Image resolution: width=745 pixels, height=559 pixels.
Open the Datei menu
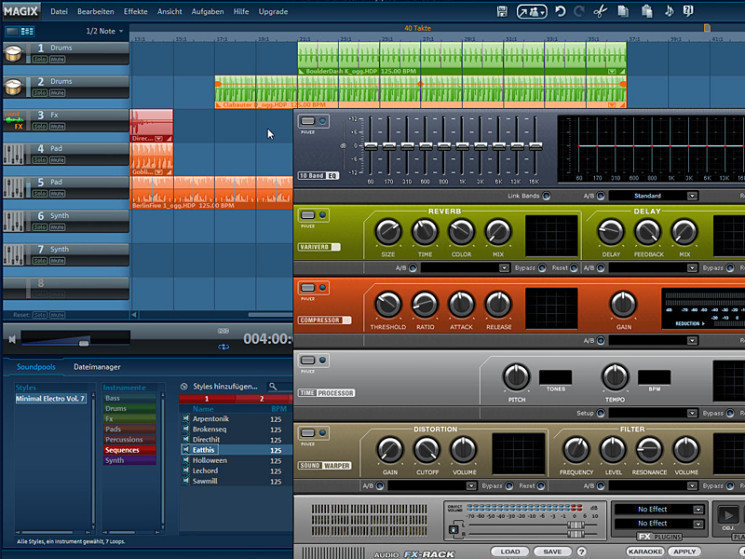[x=59, y=11]
